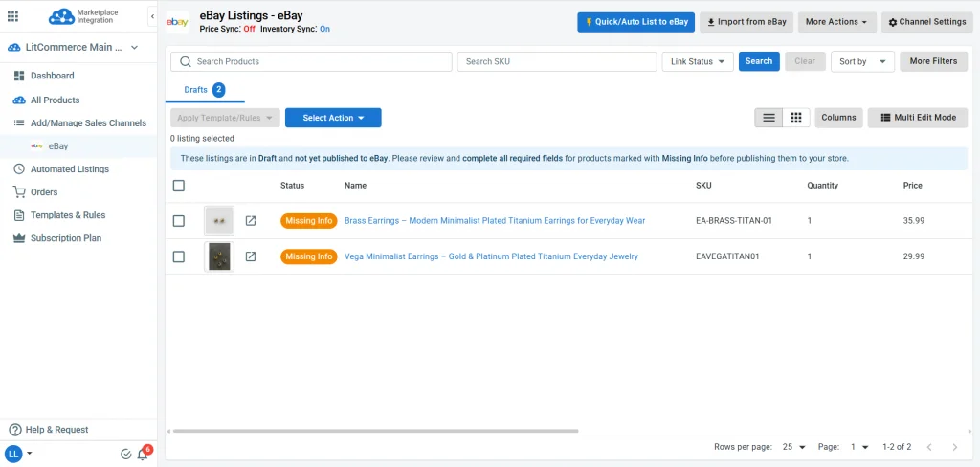Click the eBay logo in the header
The height and width of the screenshot is (467, 980).
point(177,23)
